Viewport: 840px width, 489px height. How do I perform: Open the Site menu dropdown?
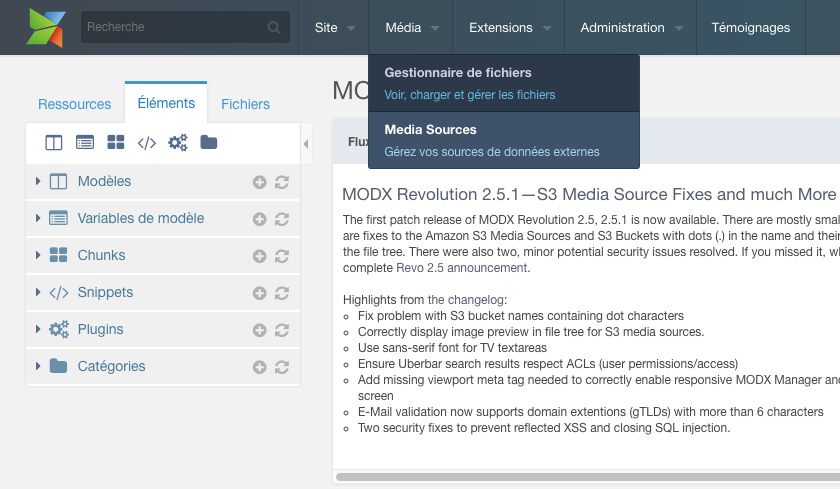pyautogui.click(x=334, y=27)
